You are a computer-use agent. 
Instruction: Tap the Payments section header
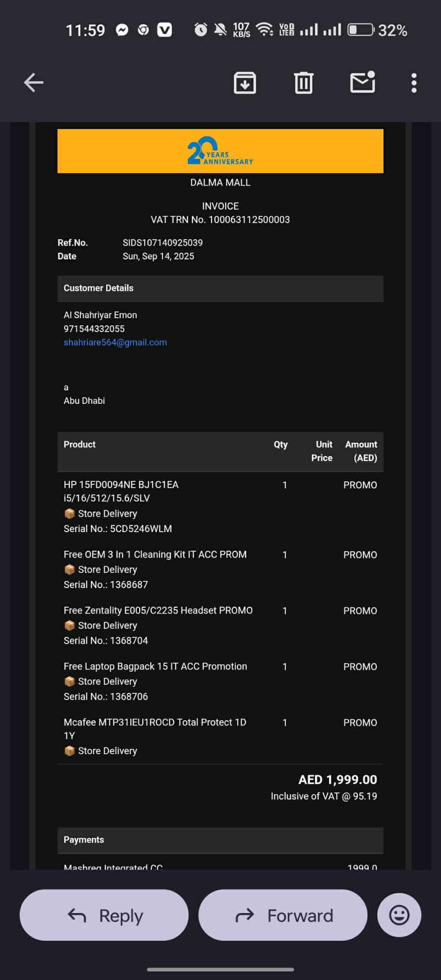coord(84,840)
